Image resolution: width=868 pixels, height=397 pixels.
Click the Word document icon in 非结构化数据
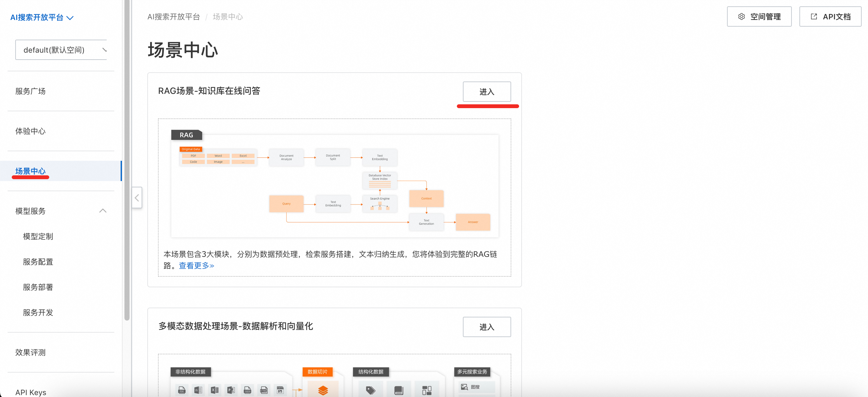198,390
